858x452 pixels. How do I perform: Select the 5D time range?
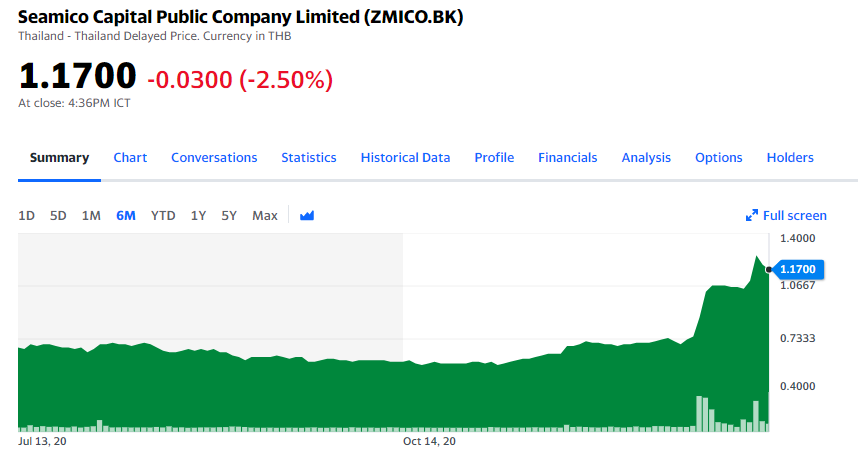pyautogui.click(x=58, y=216)
